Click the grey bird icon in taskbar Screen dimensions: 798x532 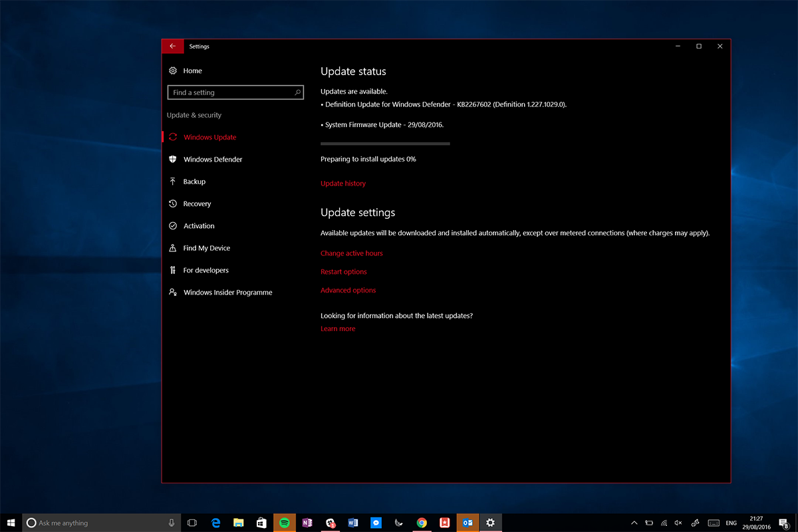tap(398, 523)
